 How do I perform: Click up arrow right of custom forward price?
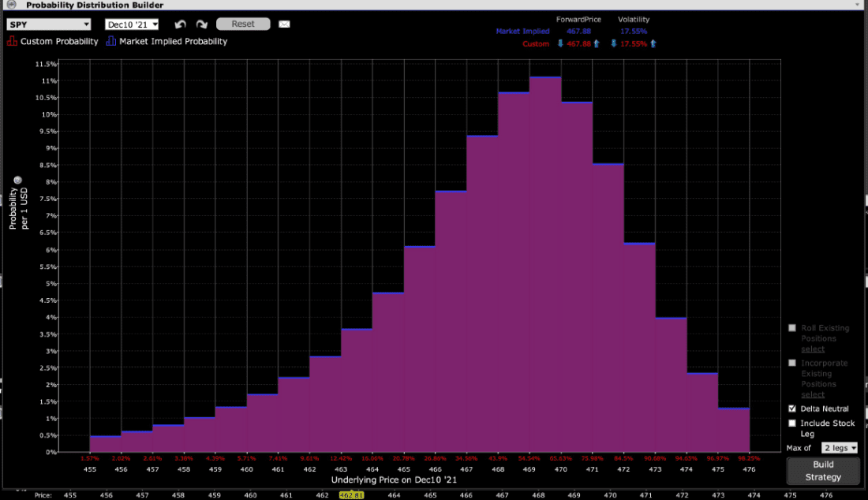597,44
